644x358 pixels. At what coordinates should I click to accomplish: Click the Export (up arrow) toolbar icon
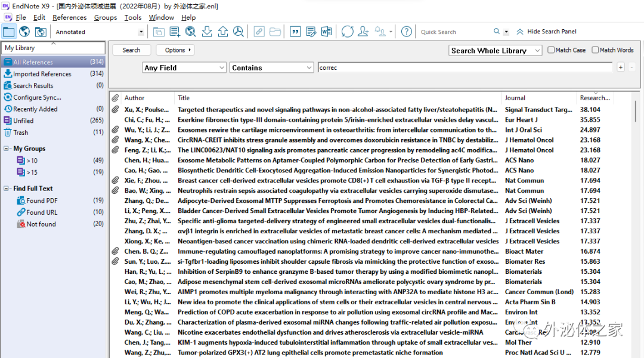click(x=222, y=32)
